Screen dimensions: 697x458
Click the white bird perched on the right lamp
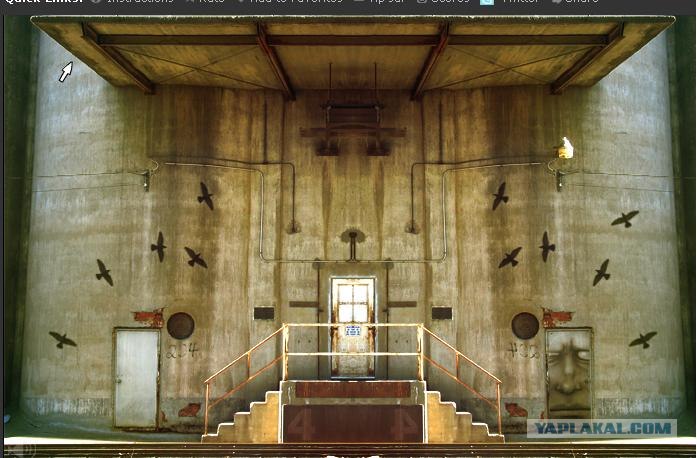pyautogui.click(x=565, y=148)
